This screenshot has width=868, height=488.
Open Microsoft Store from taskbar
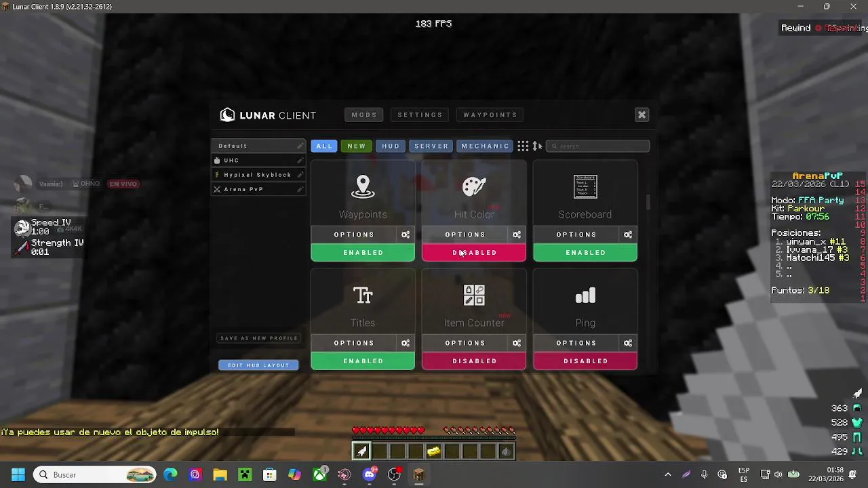(x=270, y=474)
